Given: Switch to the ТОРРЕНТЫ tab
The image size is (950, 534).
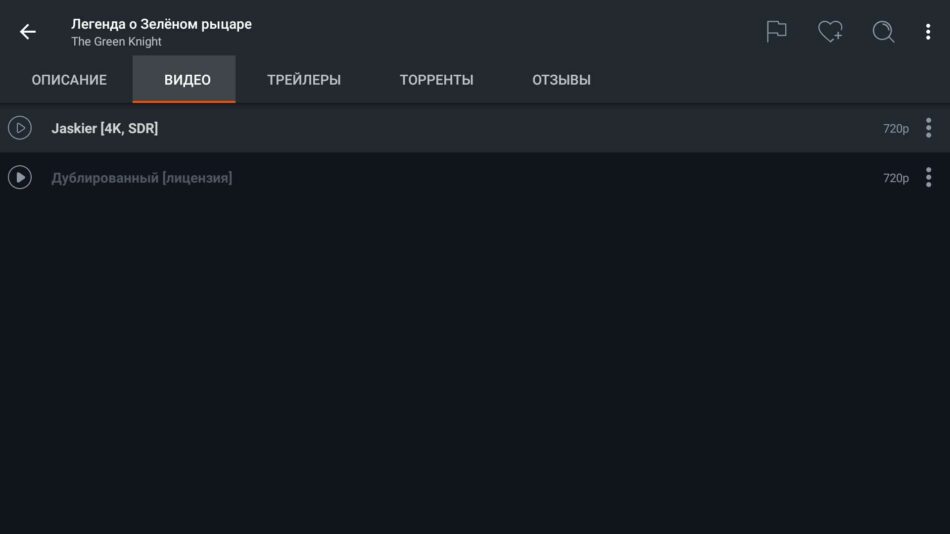Looking at the screenshot, I should click(x=436, y=80).
